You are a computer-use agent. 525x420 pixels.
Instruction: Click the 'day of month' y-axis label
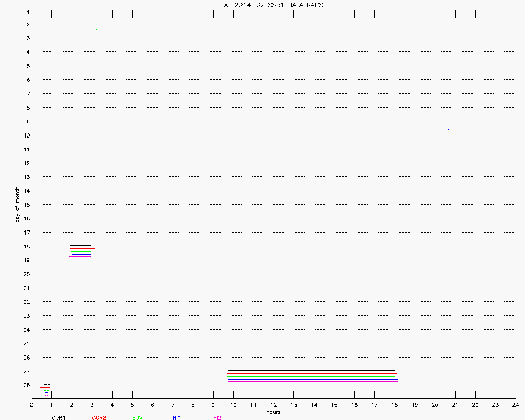(x=17, y=204)
